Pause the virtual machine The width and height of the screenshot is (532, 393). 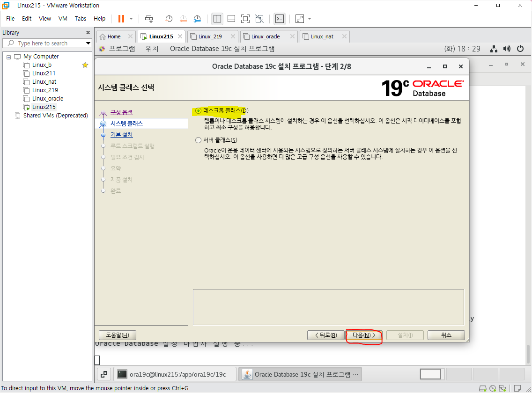click(x=121, y=19)
